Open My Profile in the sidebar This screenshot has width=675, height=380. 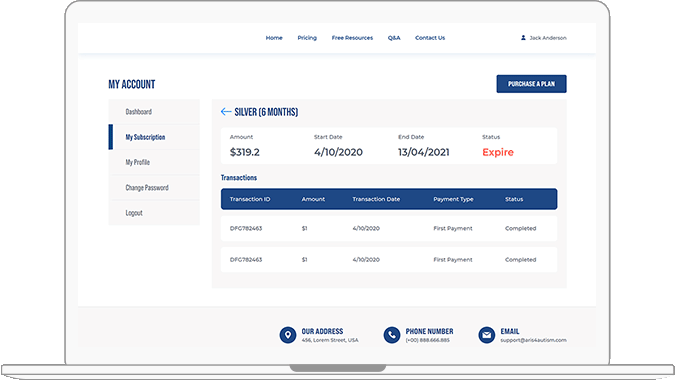pos(154,162)
